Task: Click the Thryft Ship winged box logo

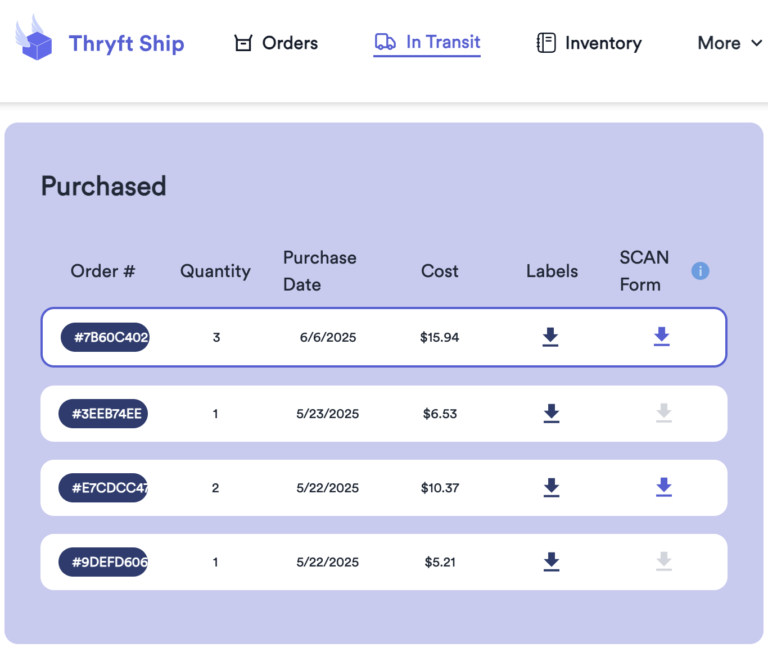Action: pos(34,38)
